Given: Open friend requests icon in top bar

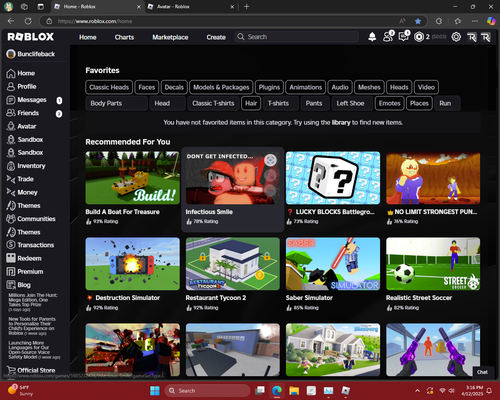Looking at the screenshot, I should (388, 37).
